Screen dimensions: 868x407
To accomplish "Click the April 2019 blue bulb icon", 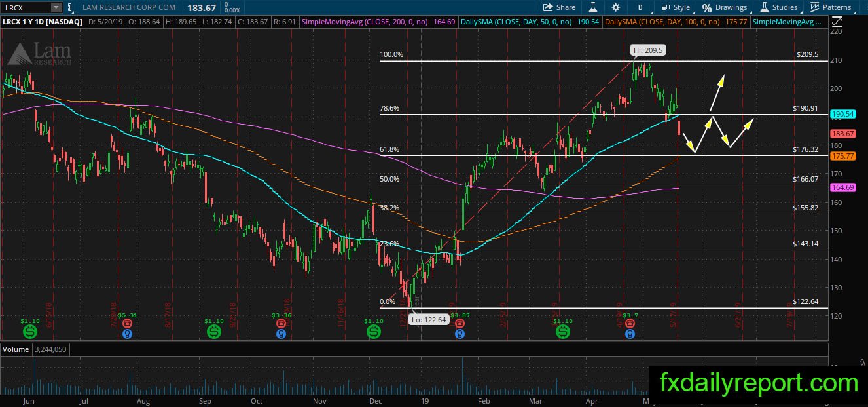I will coord(630,334).
